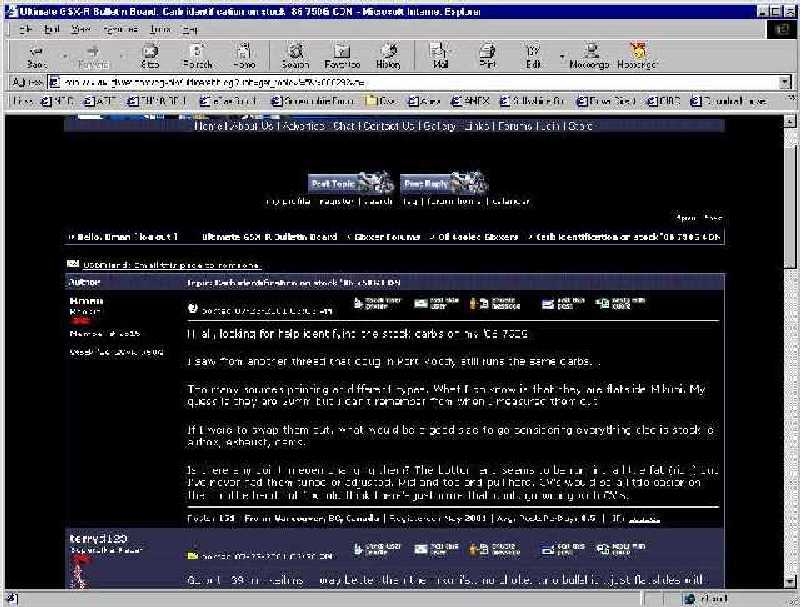The height and width of the screenshot is (607, 800).
Task: Private message icon in Bman's post
Action: [495, 304]
